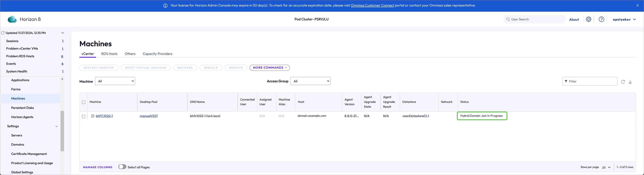Open Global Settings in the sidebar

pos(22,172)
